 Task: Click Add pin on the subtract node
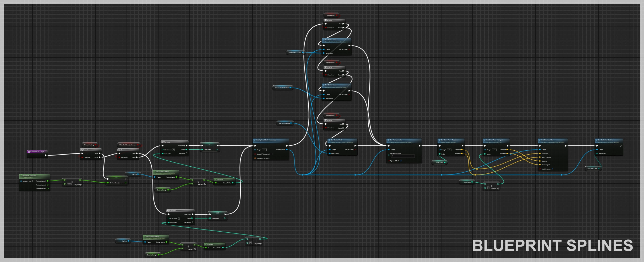click(260, 244)
